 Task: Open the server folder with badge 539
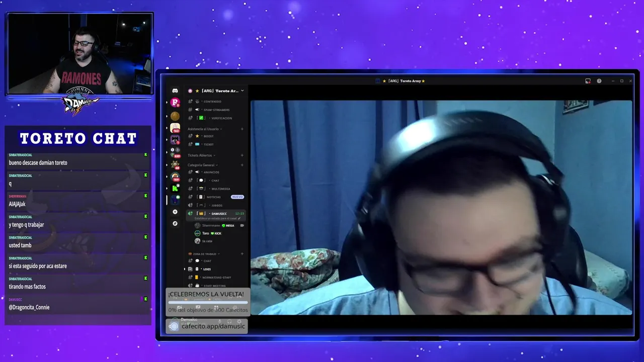click(x=175, y=152)
